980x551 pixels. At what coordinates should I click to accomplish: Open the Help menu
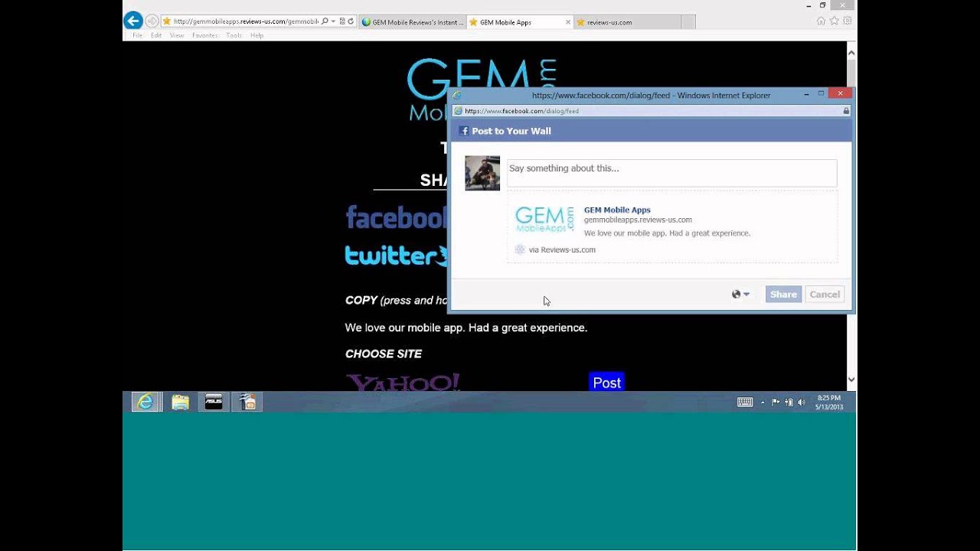(x=256, y=35)
